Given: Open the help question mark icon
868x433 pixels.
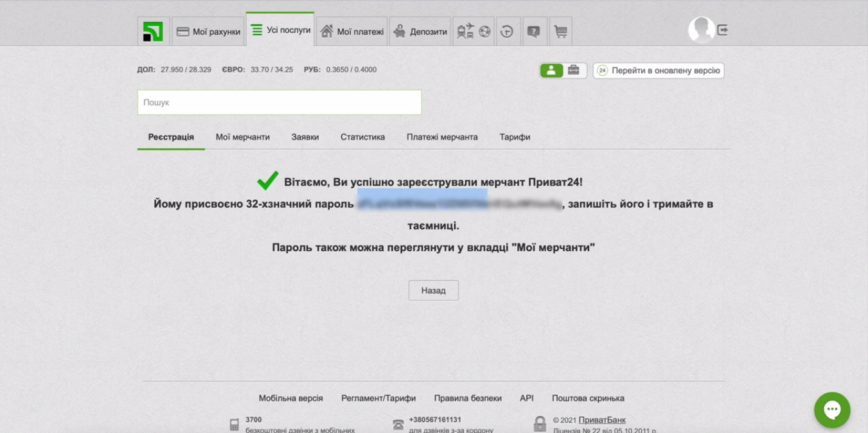Looking at the screenshot, I should pos(533,31).
